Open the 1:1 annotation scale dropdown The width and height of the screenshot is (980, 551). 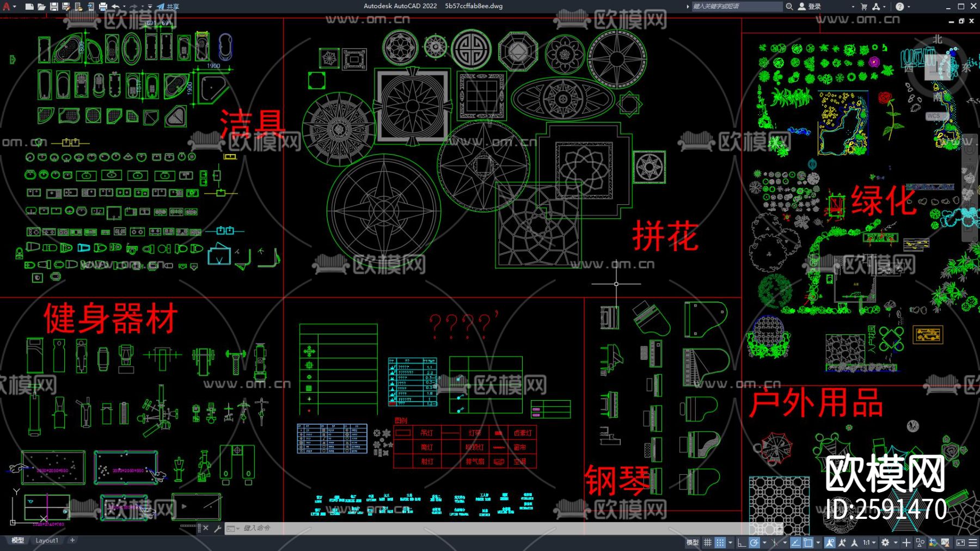869,542
